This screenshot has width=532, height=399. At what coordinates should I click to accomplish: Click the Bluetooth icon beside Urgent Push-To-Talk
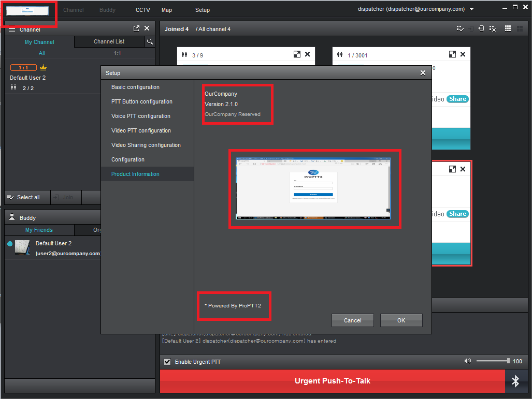pyautogui.click(x=515, y=381)
